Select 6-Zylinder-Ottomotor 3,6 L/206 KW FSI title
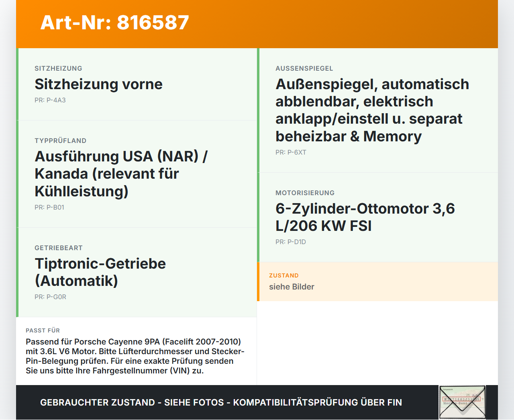 365,217
